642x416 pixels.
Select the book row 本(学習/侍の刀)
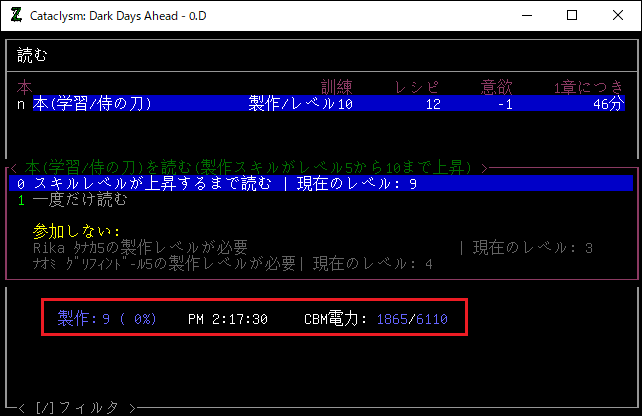(x=320, y=103)
